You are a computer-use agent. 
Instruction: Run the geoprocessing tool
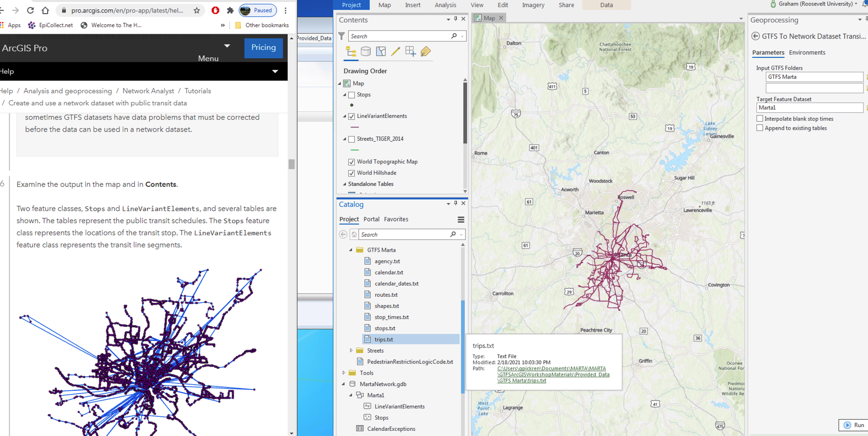[854, 425]
